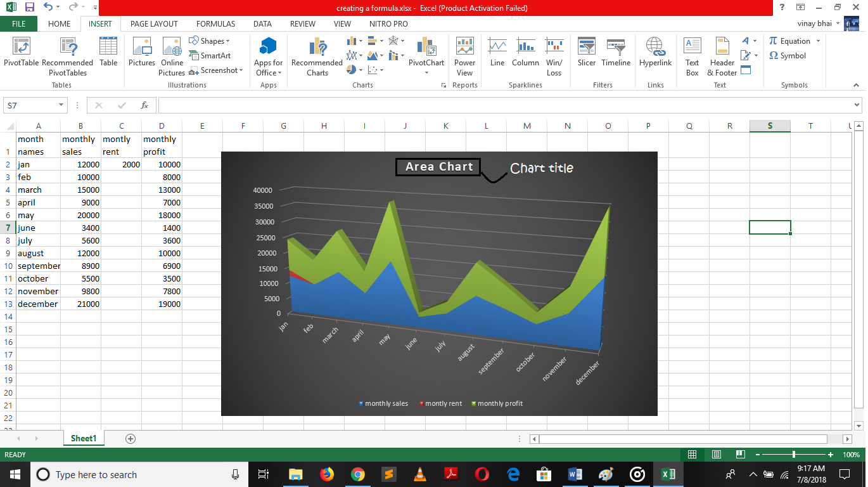The height and width of the screenshot is (487, 868).
Task: Expand the Shapes dropdown
Action: (227, 41)
